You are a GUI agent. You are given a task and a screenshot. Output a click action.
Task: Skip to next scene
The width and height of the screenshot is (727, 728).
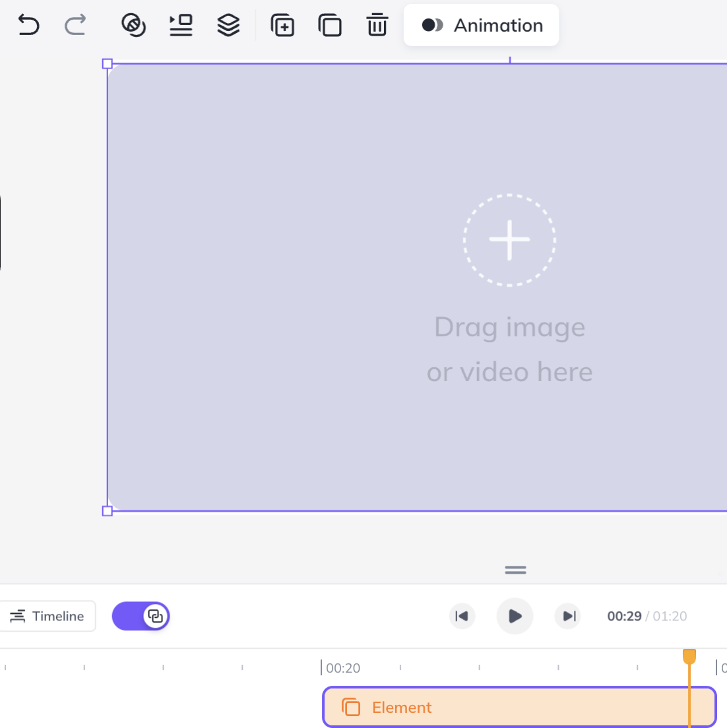(567, 616)
